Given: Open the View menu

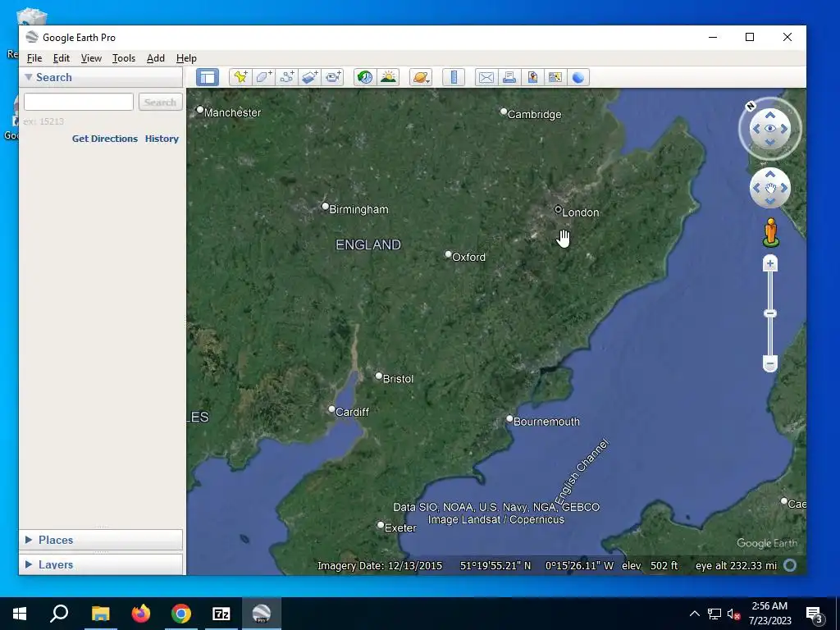Looking at the screenshot, I should (91, 58).
